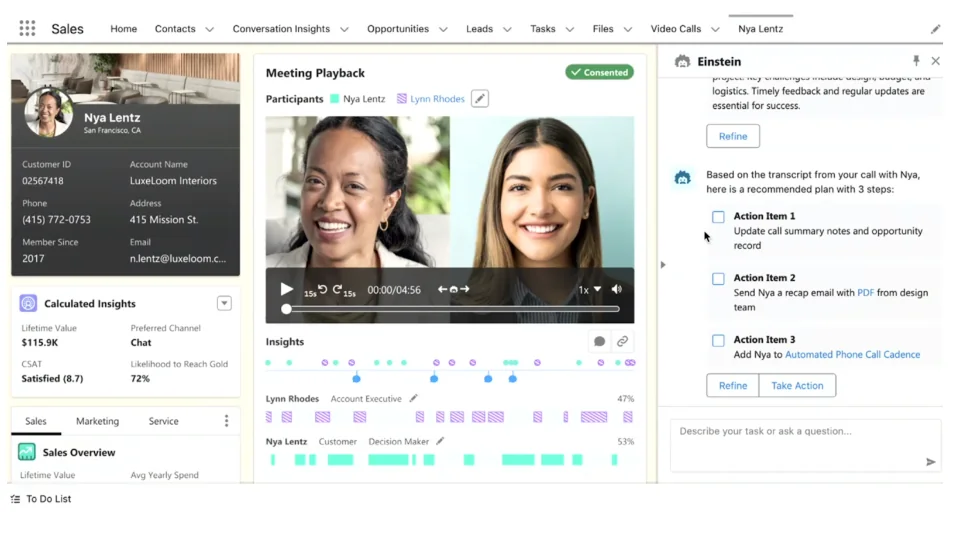The image size is (958, 534).
Task: Check the Action Item 3 checkbox
Action: point(718,340)
